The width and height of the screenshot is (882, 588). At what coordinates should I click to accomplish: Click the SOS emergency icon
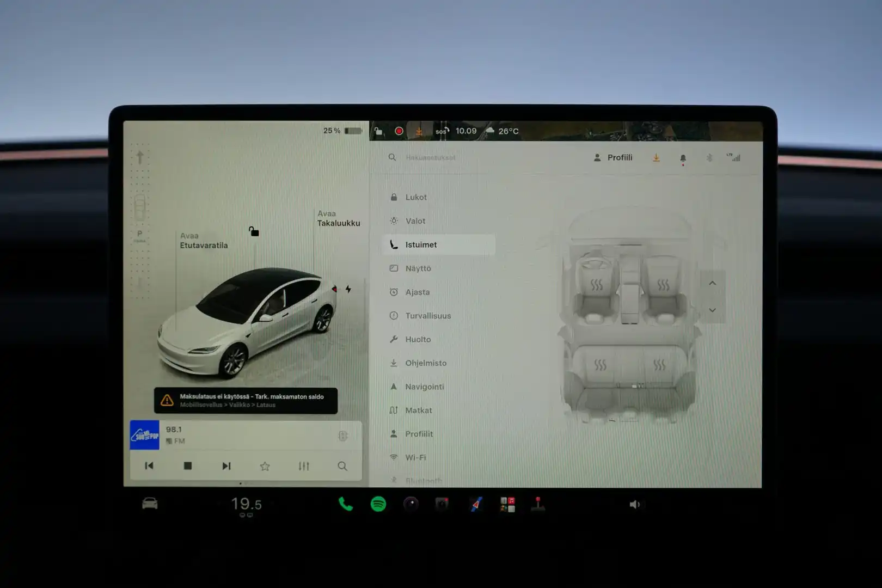pos(442,131)
